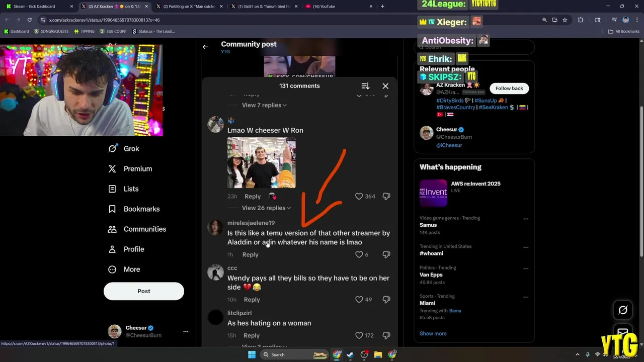This screenshot has width=644, height=362.
Task: Like the "Lmao W cheeser W Ron" comment
Action: (359, 196)
